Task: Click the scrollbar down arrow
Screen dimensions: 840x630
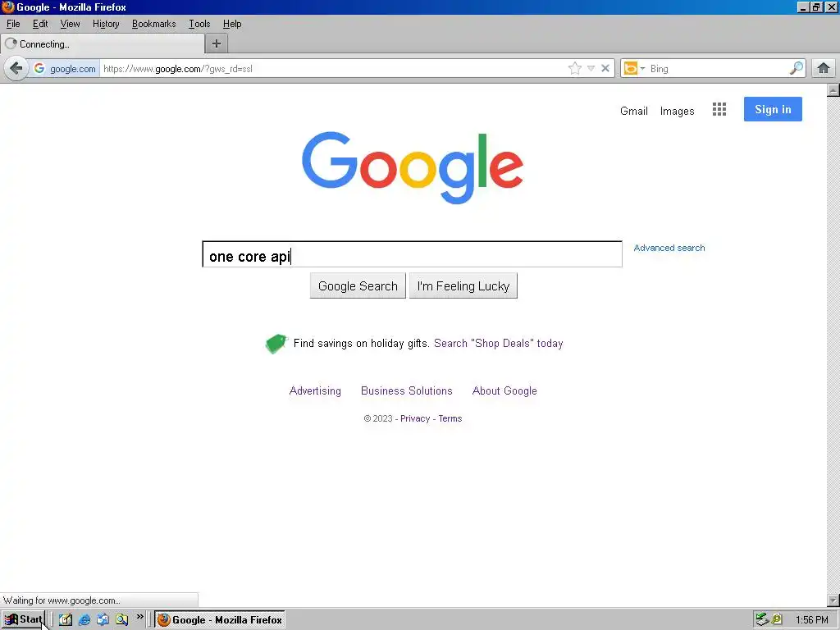Action: click(833, 600)
